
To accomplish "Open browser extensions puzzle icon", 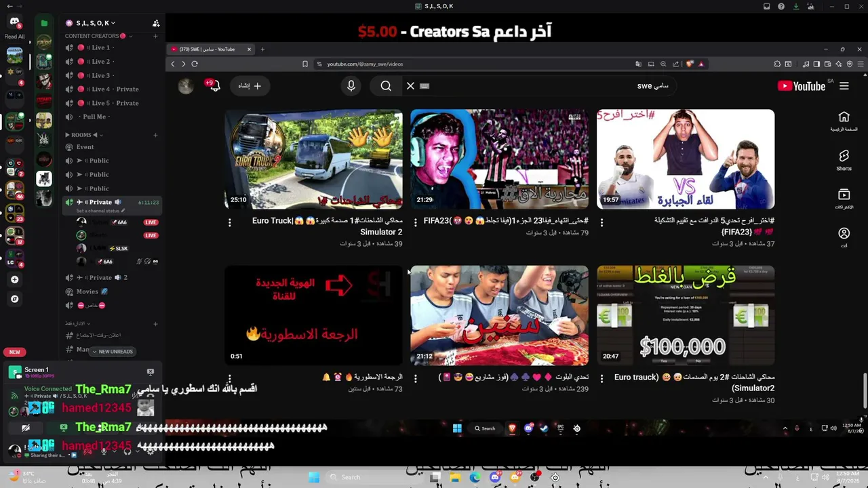I will click(x=777, y=64).
